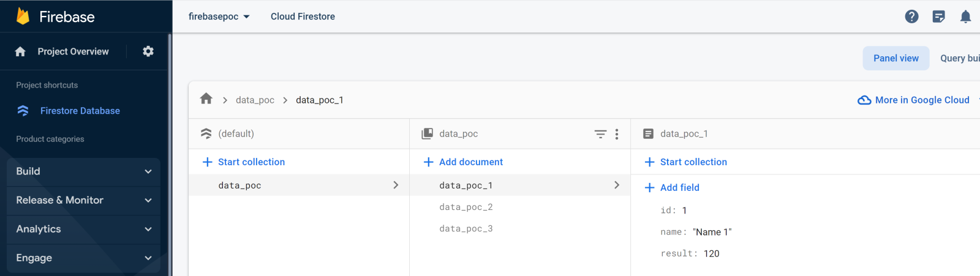Switch to Panel view tab
980x276 pixels.
[895, 58]
